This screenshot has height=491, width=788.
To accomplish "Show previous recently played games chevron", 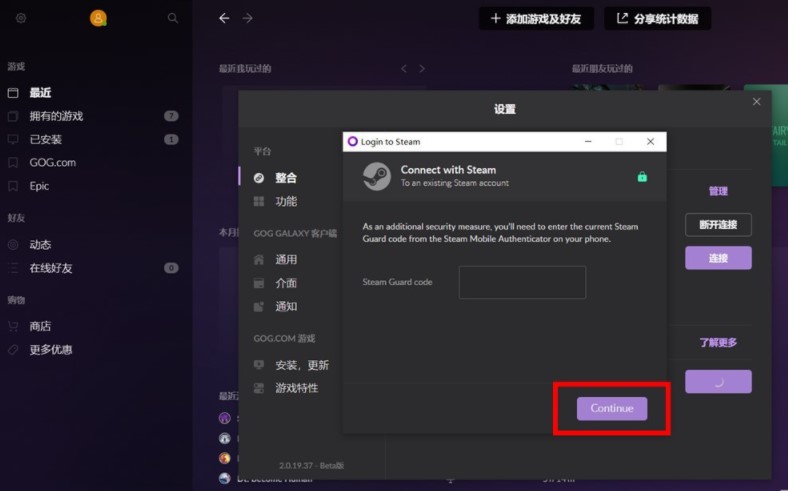I will pos(404,68).
